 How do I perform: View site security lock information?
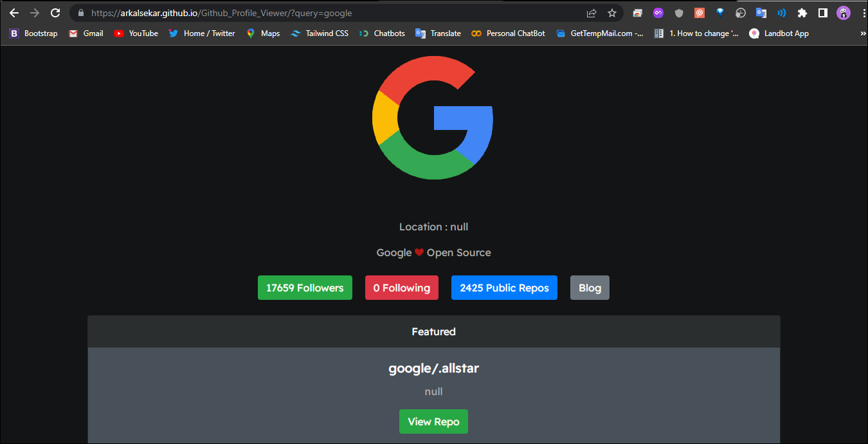80,13
